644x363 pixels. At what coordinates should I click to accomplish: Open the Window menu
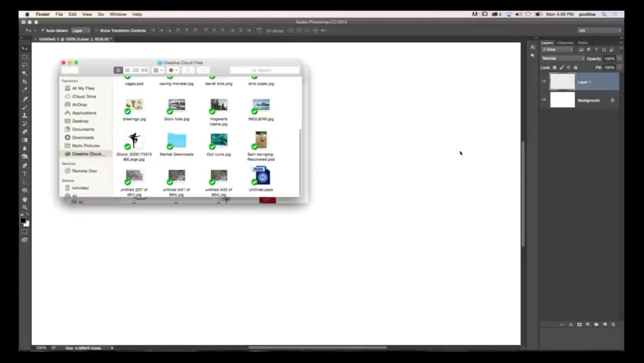coord(118,14)
